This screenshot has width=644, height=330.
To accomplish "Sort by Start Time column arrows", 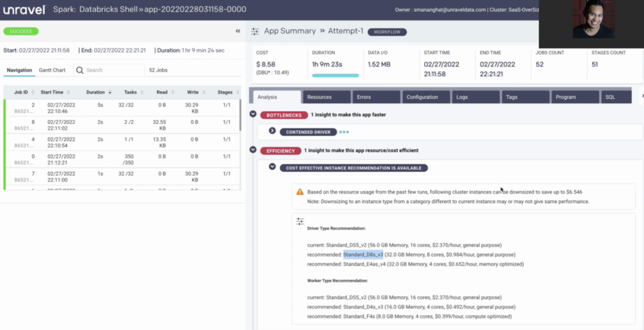I will coord(68,92).
